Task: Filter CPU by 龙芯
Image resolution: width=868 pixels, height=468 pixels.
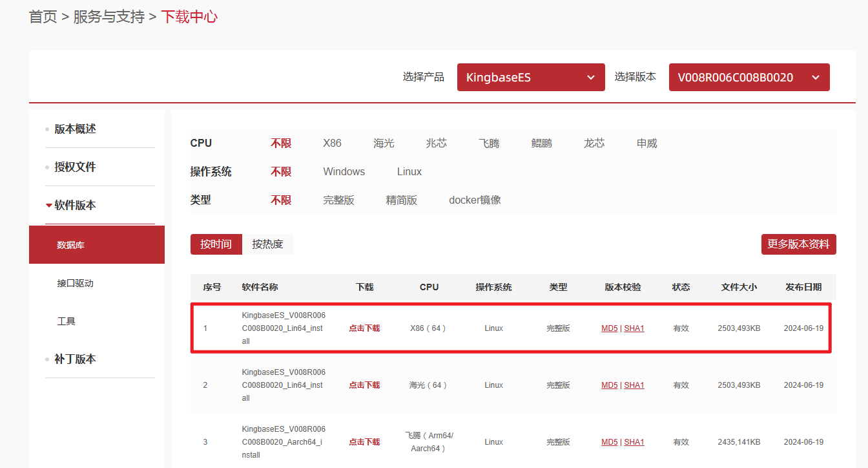Action: [594, 144]
